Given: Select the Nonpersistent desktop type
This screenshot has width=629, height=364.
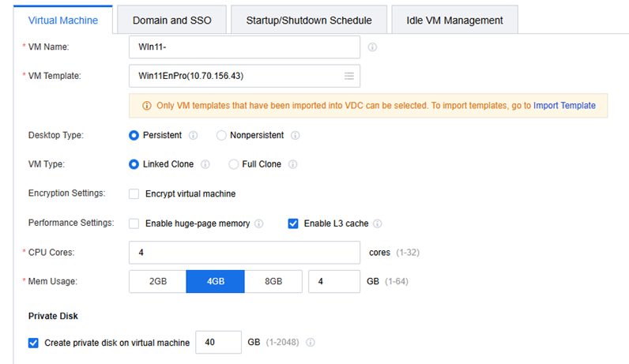Looking at the screenshot, I should [x=222, y=136].
